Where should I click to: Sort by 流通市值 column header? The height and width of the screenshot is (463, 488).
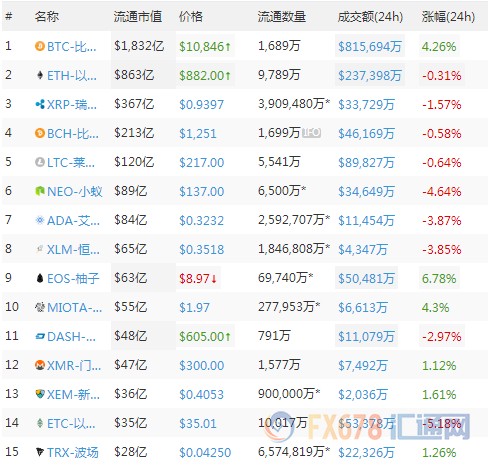pyautogui.click(x=138, y=16)
